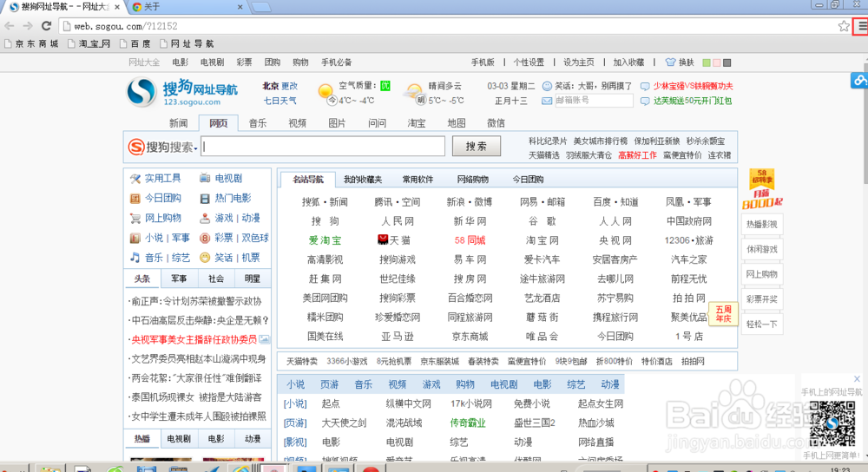Select the 明星 news tab
This screenshot has width=868, height=472.
coord(253,279)
